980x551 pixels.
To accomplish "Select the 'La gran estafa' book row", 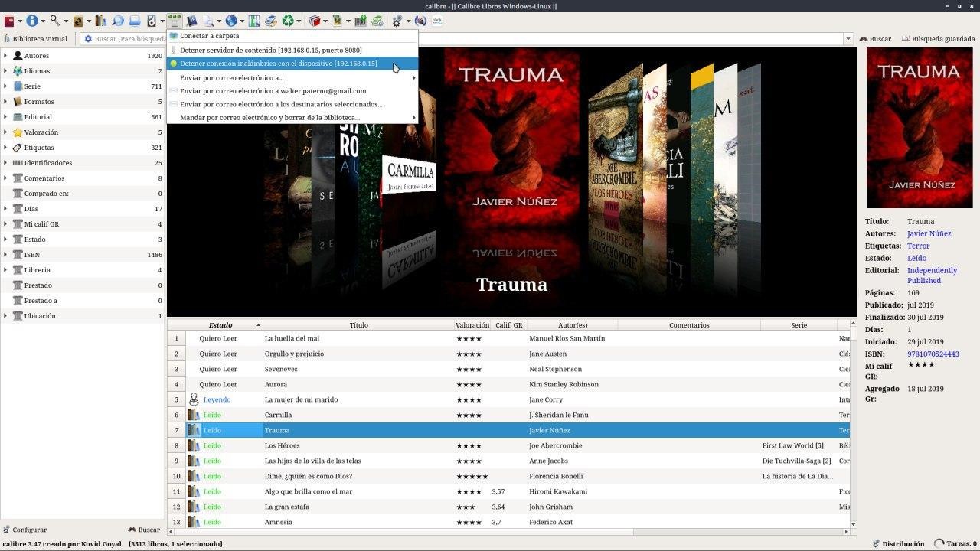I will tap(509, 507).
